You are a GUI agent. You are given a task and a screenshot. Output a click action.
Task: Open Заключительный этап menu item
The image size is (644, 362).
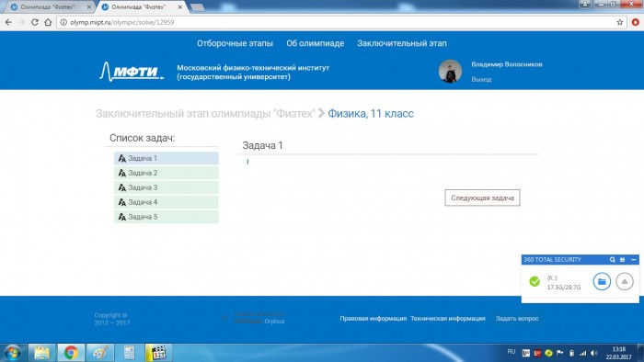[x=402, y=43]
